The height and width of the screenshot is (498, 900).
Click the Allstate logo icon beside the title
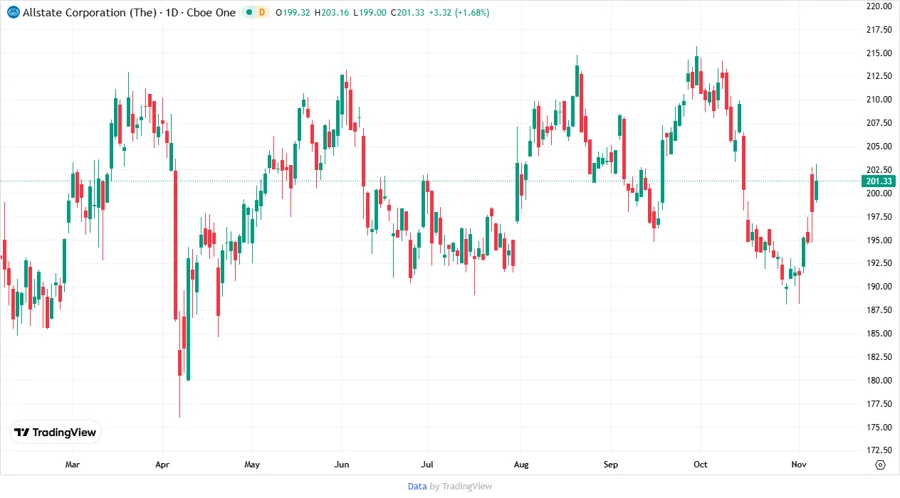(x=13, y=12)
